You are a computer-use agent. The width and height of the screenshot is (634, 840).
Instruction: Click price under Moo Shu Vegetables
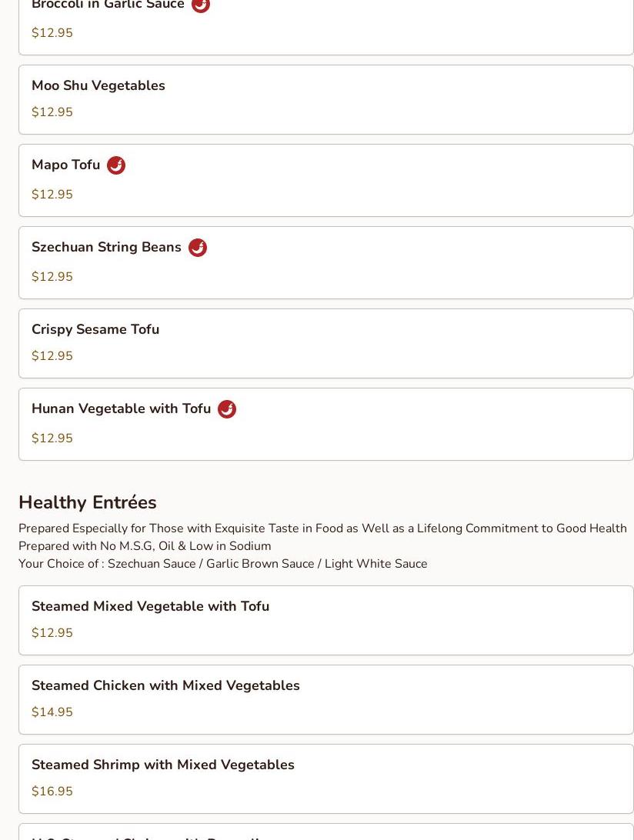tap(52, 112)
